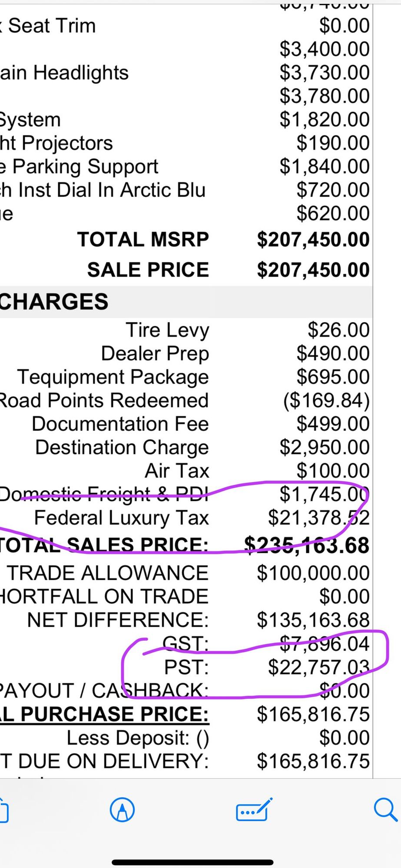Tap the TOTAL MSRP amount $207,450.00
Screen dimensions: 401x868
tap(313, 240)
